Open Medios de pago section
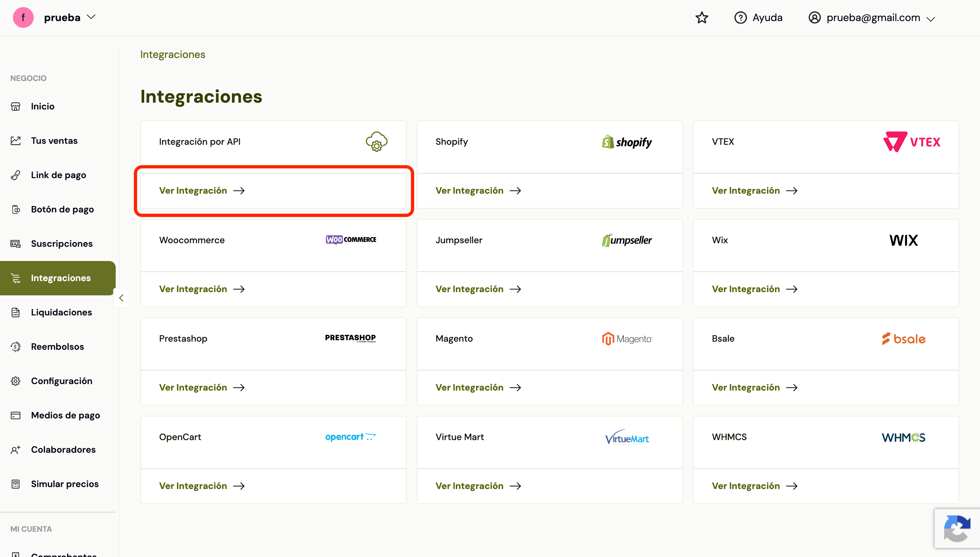This screenshot has width=980, height=557. pos(58,415)
